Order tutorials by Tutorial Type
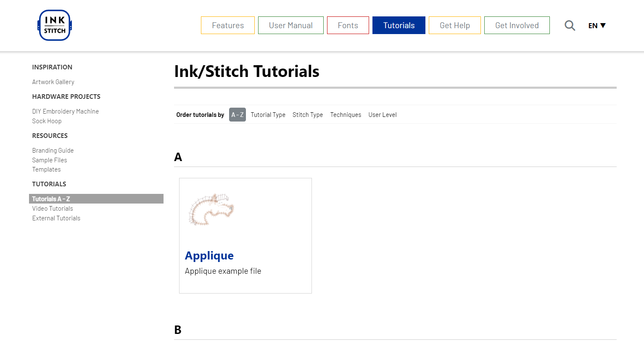Screen dimensions: 644x344 (x=268, y=115)
